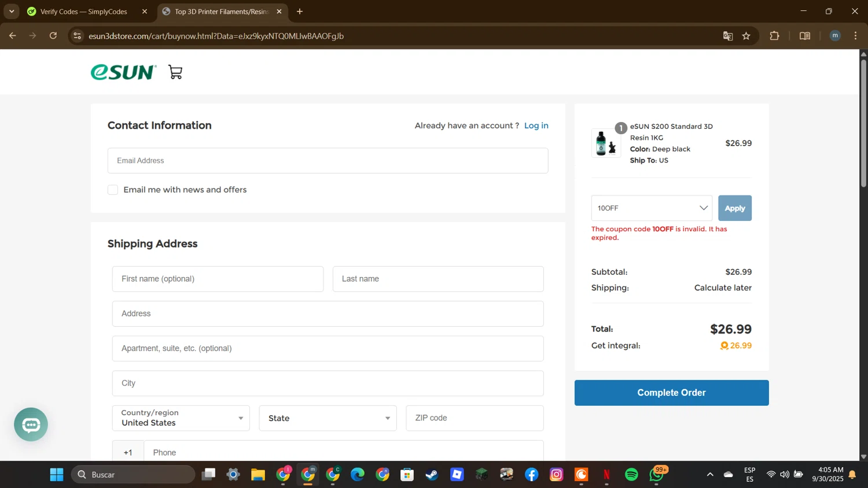Switch to Verify Codes SimplyCodes tab
The image size is (868, 488).
[x=83, y=12]
